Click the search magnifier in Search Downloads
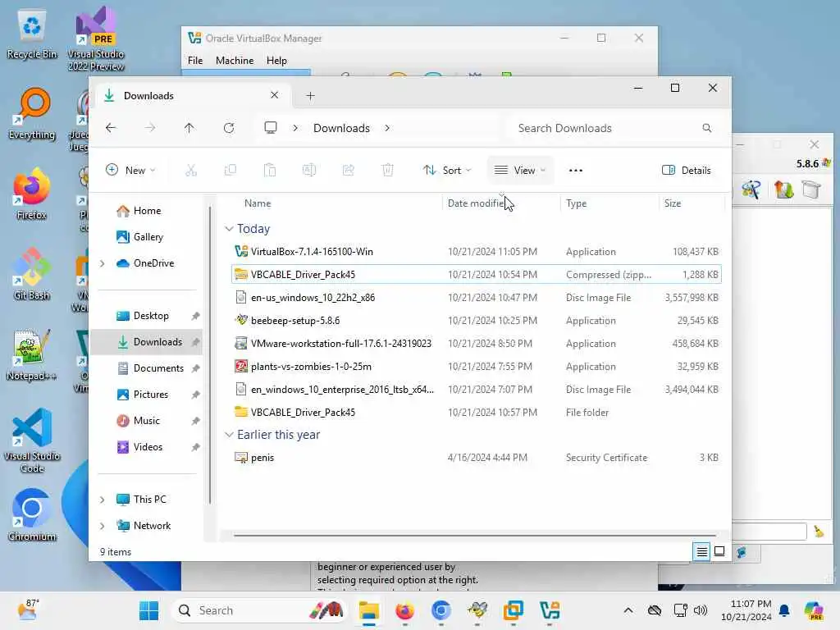This screenshot has width=840, height=630. pos(706,128)
